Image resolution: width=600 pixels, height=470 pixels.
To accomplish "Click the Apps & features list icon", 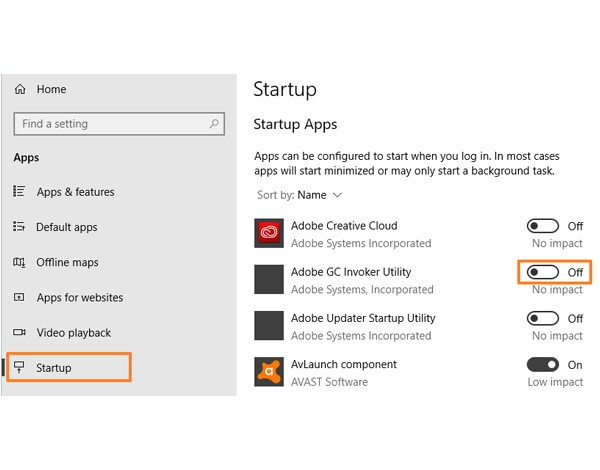I will (20, 192).
